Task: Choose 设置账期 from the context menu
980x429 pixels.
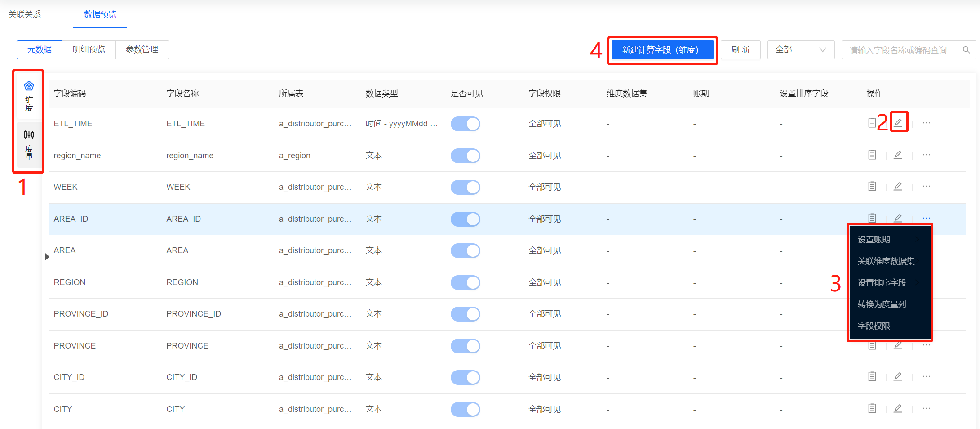Action: (x=889, y=240)
